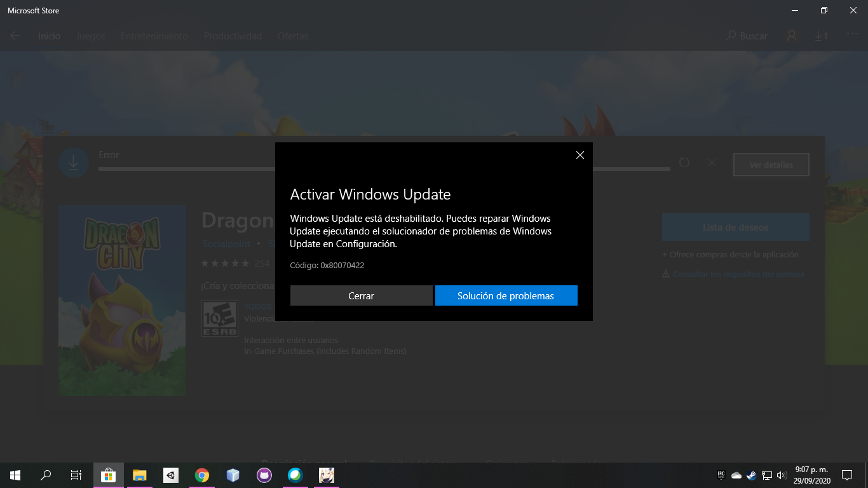
Task: Close the Activar Windows Update dialog with X
Action: [580, 155]
